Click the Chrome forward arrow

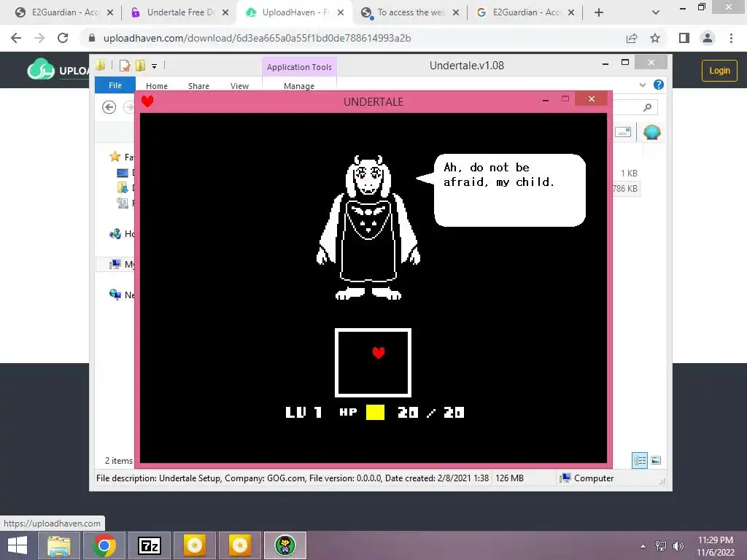tap(39, 38)
